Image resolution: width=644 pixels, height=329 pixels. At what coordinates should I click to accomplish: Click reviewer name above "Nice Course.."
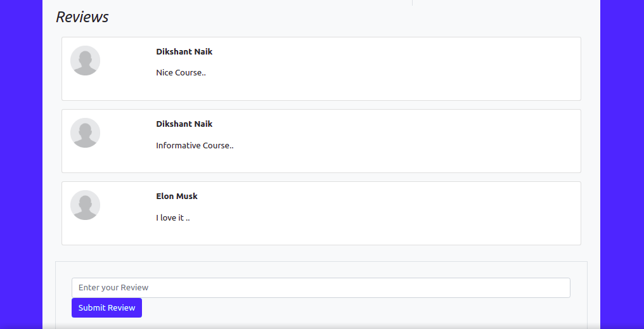coord(184,52)
